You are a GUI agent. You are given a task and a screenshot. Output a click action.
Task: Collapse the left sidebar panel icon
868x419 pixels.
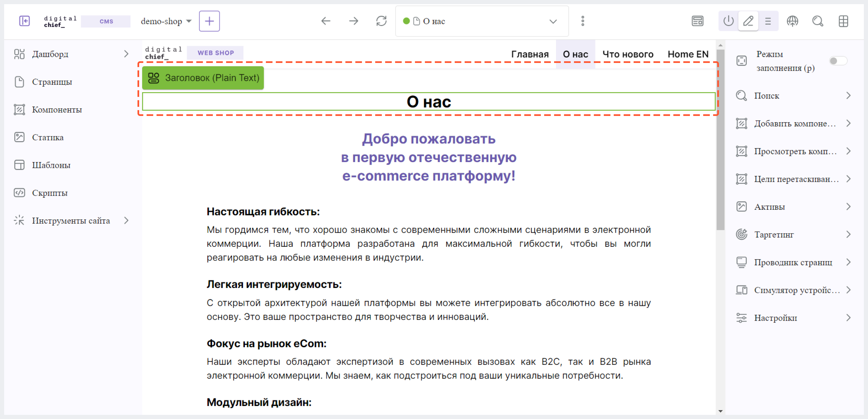pos(24,21)
